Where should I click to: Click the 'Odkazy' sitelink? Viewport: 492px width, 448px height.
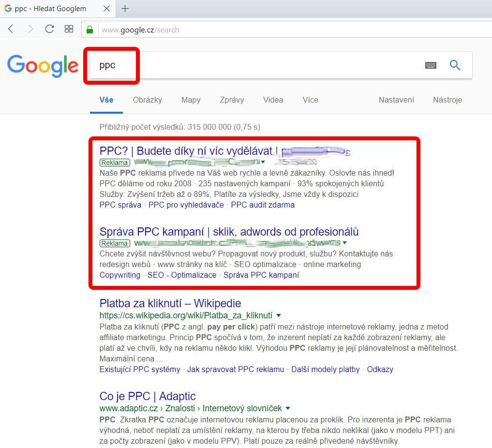380,369
